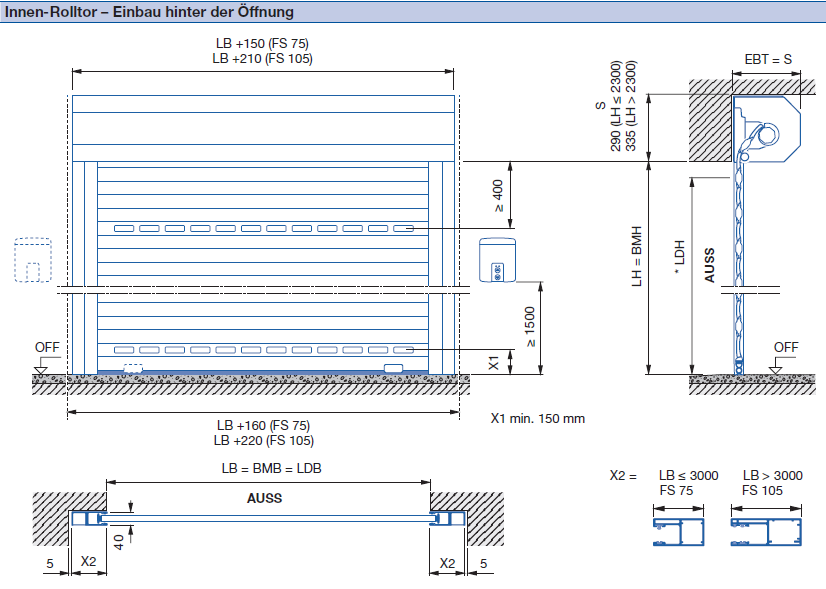Screen dimensions: 826x589
Task: Select the 'LB +150 (FS 75)' dimension text
Action: pyautogui.click(x=262, y=43)
